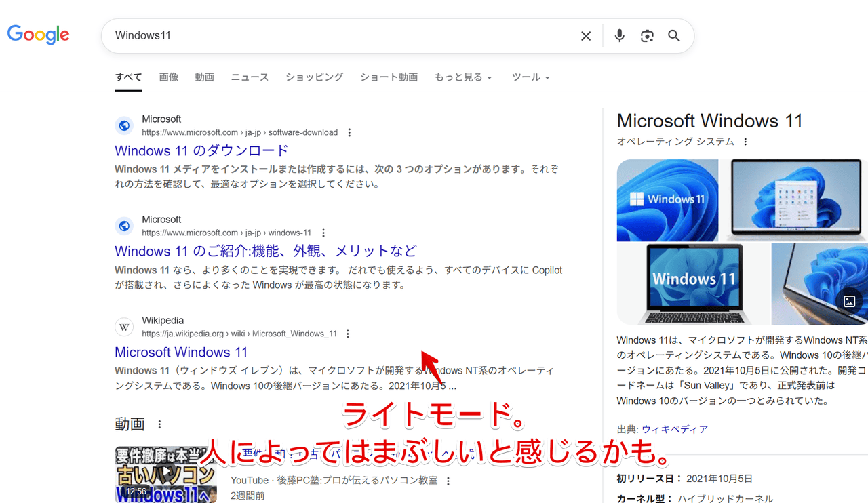
Task: Open desktop screen image in knowledge panel
Action: coord(795,201)
